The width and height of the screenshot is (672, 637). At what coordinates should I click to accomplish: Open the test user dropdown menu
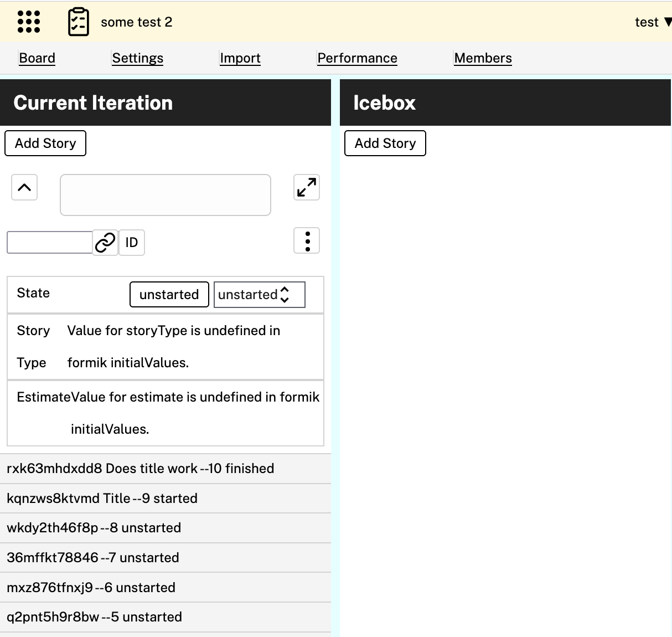(652, 22)
